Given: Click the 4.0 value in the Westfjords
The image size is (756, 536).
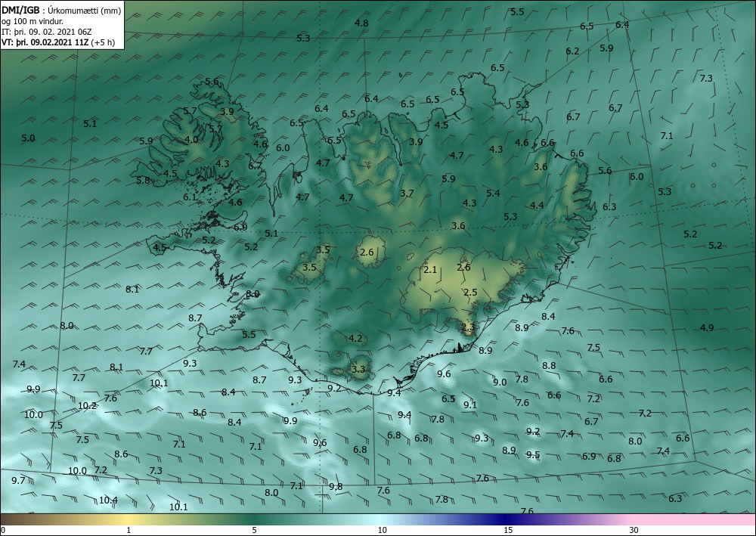Looking at the screenshot, I should pos(191,140).
